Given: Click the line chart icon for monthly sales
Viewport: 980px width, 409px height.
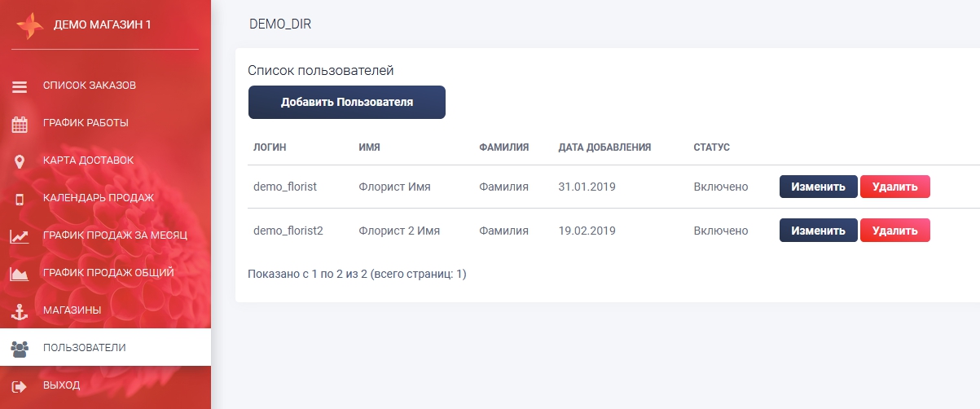Looking at the screenshot, I should [20, 236].
